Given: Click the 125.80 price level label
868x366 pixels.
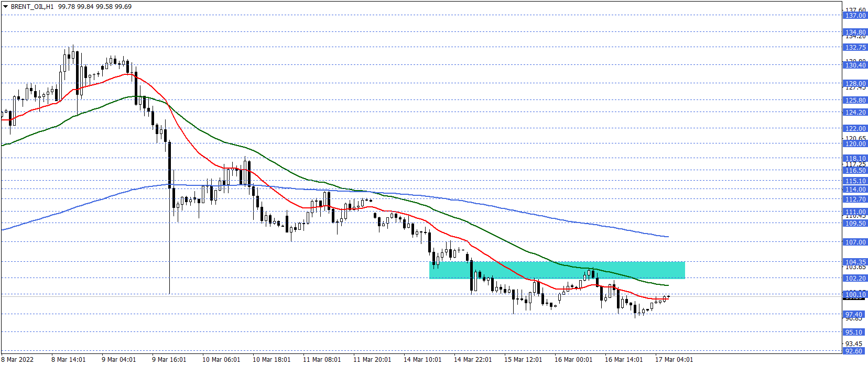Looking at the screenshot, I should pyautogui.click(x=855, y=101).
